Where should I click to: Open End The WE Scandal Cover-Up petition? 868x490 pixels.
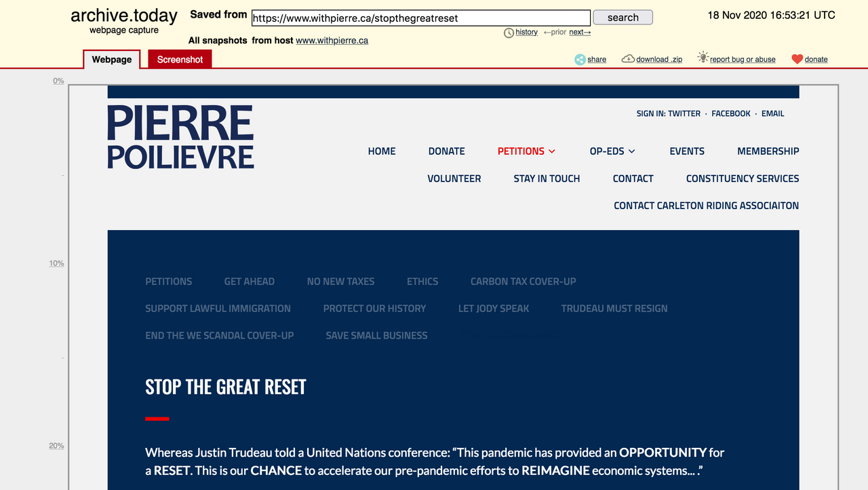(220, 335)
